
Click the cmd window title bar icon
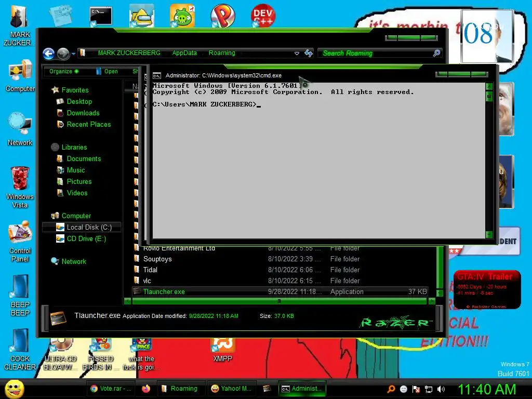pyautogui.click(x=157, y=76)
